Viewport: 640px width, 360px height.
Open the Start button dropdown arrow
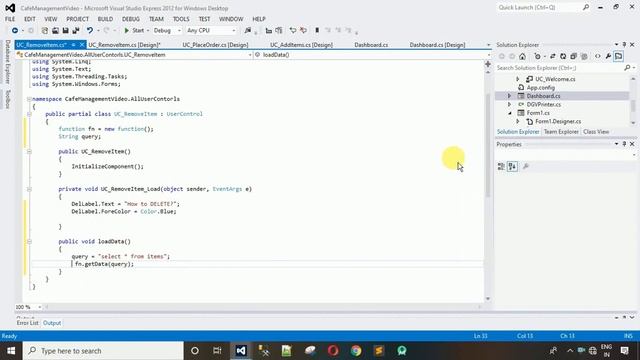click(x=148, y=31)
